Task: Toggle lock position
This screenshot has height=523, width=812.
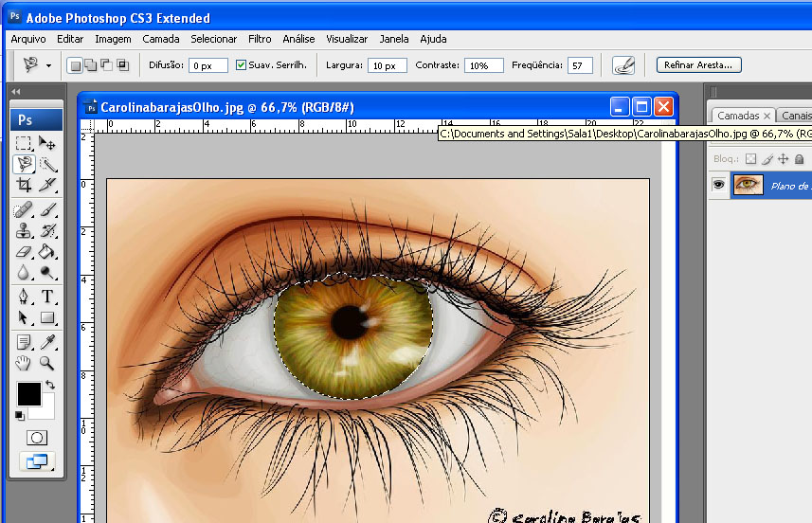Action: [x=784, y=159]
